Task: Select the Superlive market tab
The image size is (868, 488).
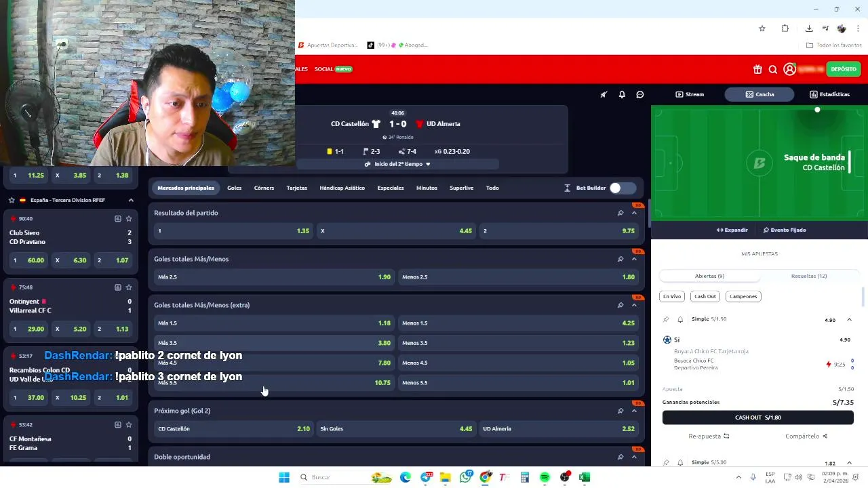Action: click(461, 188)
